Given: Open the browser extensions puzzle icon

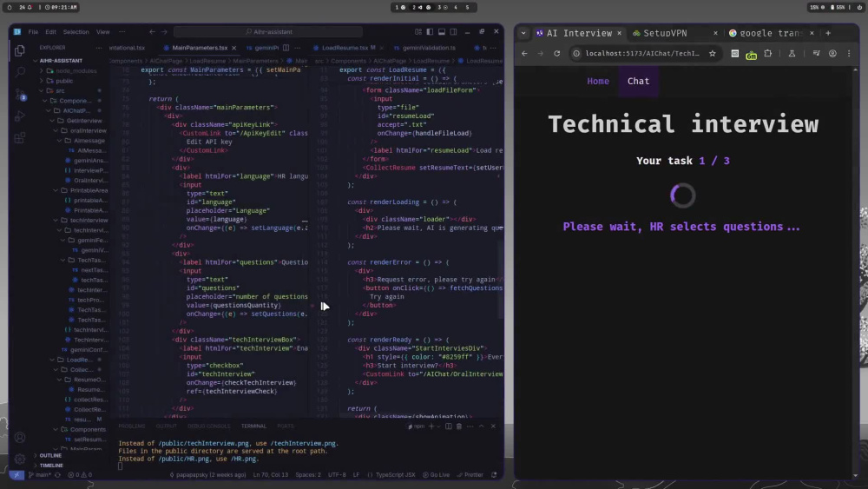Looking at the screenshot, I should (768, 53).
